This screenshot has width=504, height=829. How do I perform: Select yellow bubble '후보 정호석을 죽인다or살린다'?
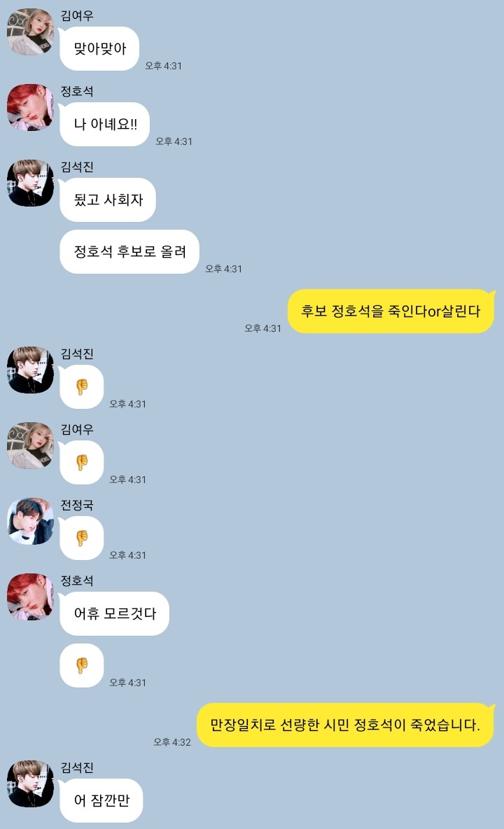pyautogui.click(x=391, y=312)
